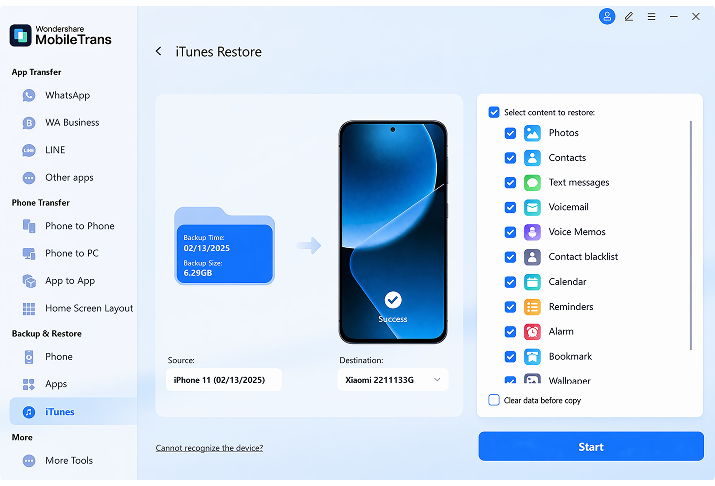Click the Calendar content icon
This screenshot has height=486, width=715.
pyautogui.click(x=532, y=282)
